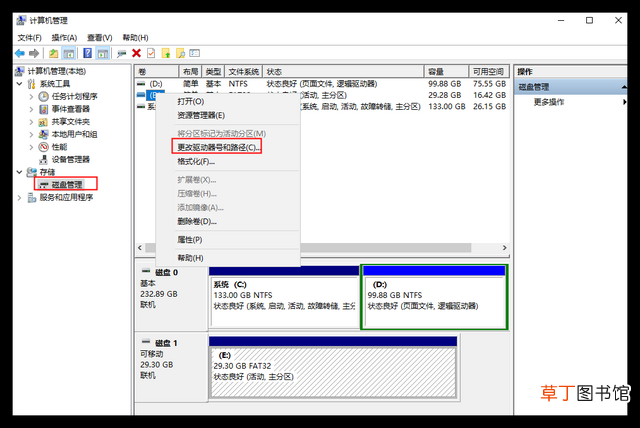Viewport: 640px width, 428px height.
Task: Click the blue Back arrow toolbar icon
Action: [x=20, y=53]
